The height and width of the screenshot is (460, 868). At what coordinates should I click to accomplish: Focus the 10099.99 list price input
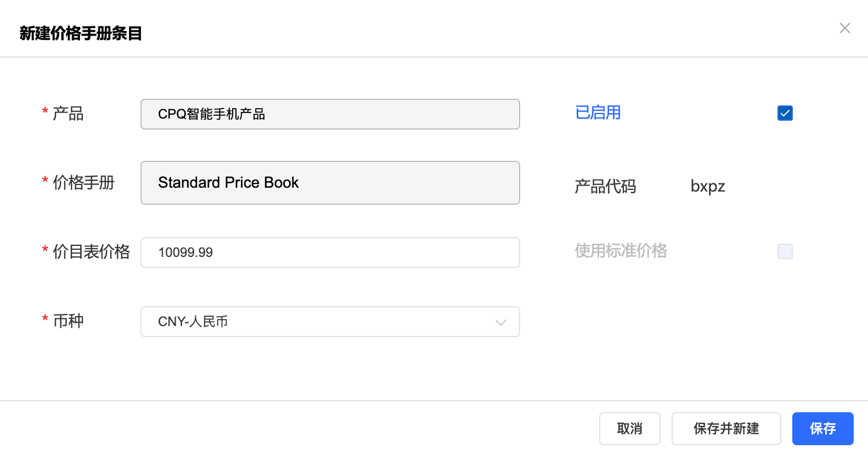pyautogui.click(x=329, y=253)
